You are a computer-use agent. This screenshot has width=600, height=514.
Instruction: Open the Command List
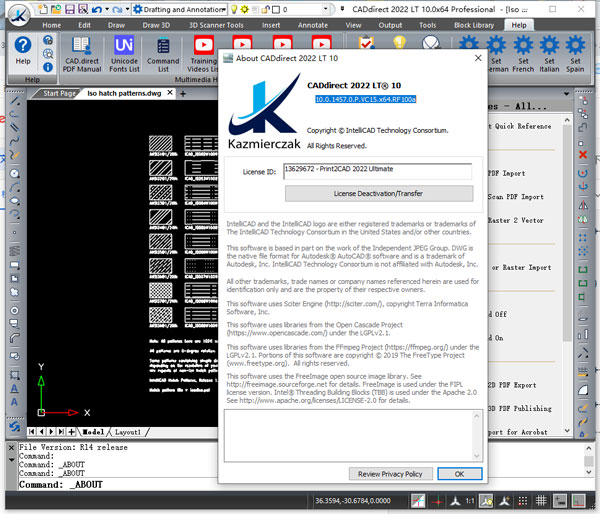163,53
